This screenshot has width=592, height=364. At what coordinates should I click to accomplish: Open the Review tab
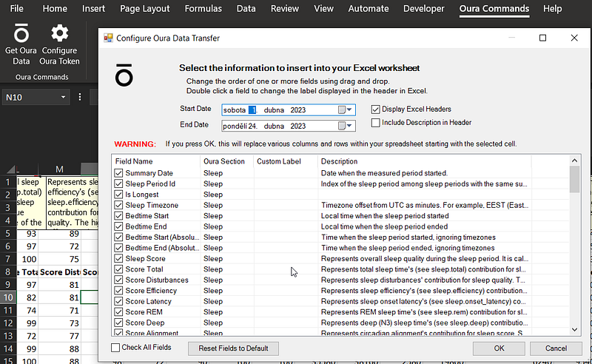point(285,8)
